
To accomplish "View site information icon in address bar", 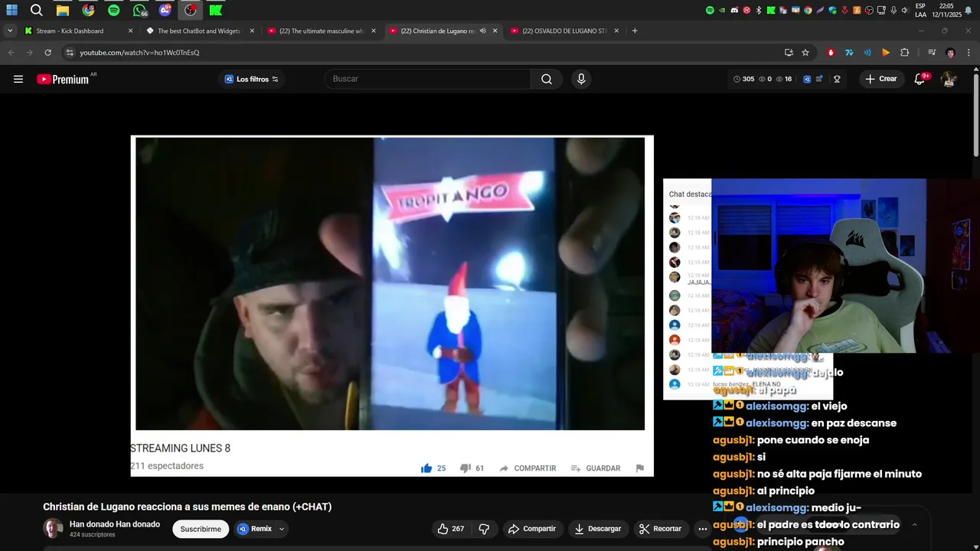I will [70, 53].
